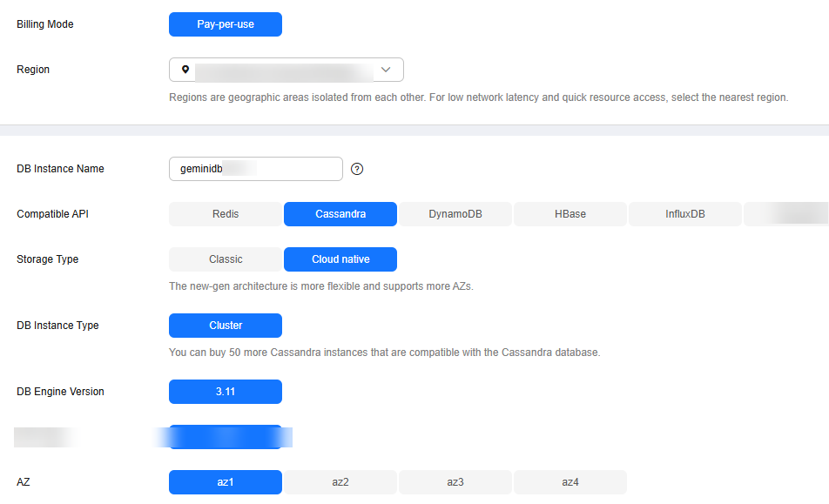Click the blurred API option after InfluxDB
This screenshot has height=504, width=829.
786,214
